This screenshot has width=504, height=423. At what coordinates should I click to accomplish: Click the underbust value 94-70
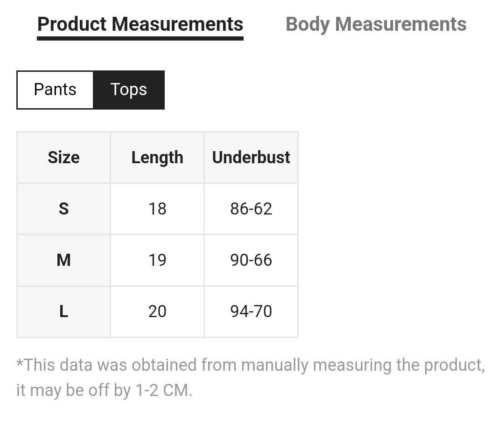(x=251, y=312)
